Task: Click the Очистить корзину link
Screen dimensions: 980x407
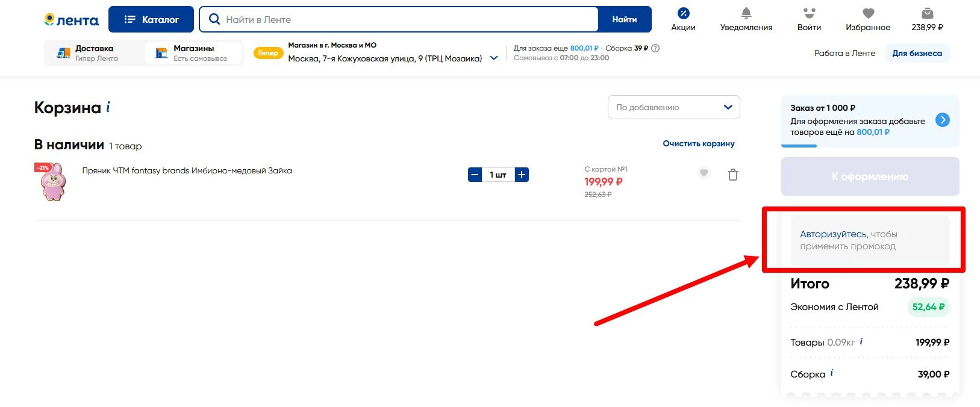Action: point(698,143)
